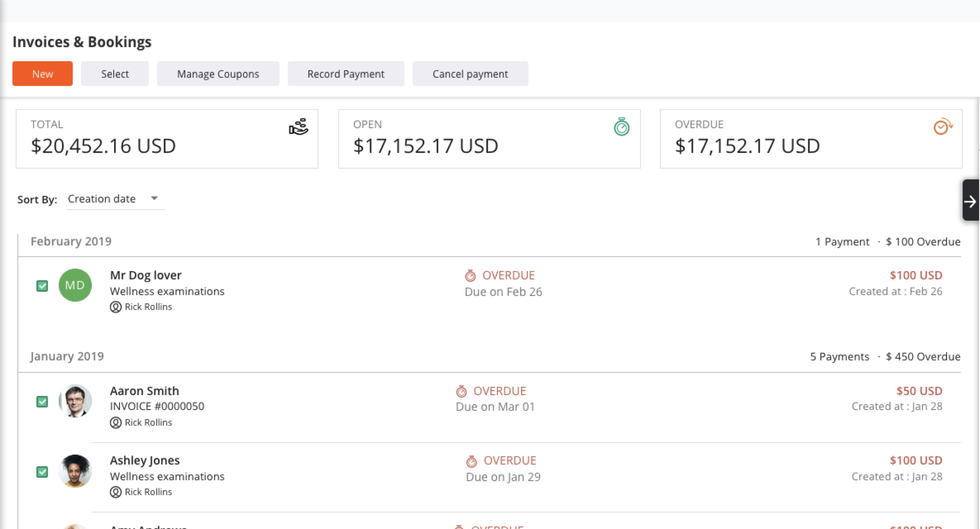Click Ashley Jones's profile photo
Viewport: 980px width, 529px height.
tap(75, 471)
